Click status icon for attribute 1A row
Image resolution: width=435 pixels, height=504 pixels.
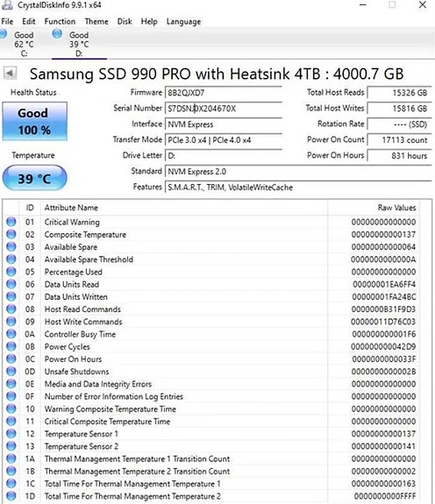11,458
